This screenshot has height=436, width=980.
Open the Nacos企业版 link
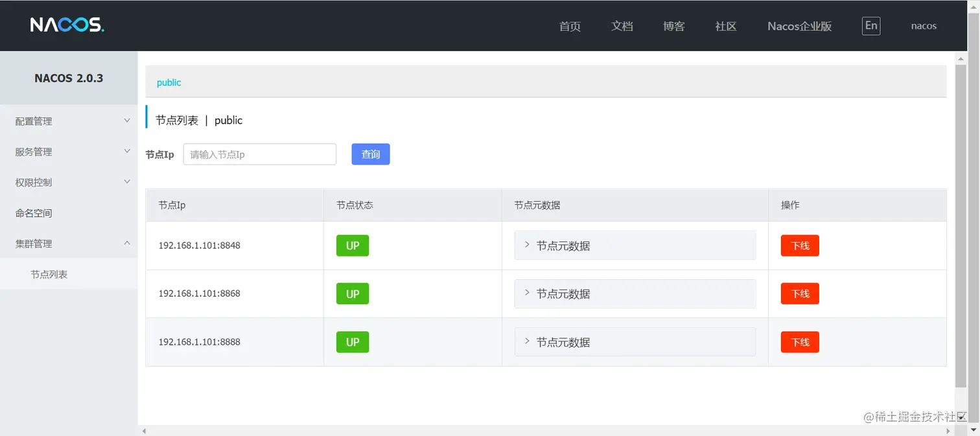click(799, 26)
